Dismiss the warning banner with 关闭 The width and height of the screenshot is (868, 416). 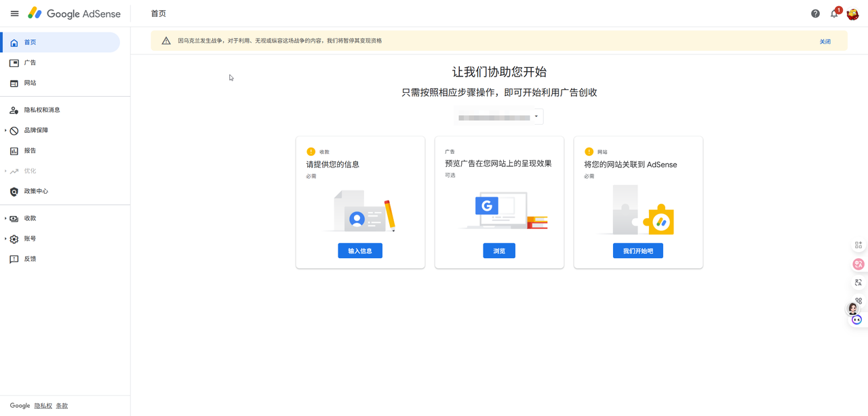tap(825, 41)
